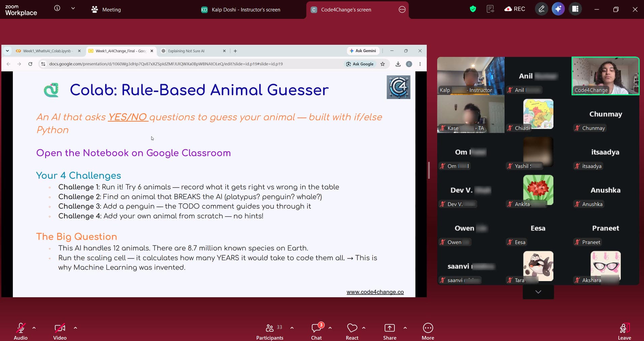Close the Explaining Not Sure AI tab
The width and height of the screenshot is (644, 341).
click(224, 51)
